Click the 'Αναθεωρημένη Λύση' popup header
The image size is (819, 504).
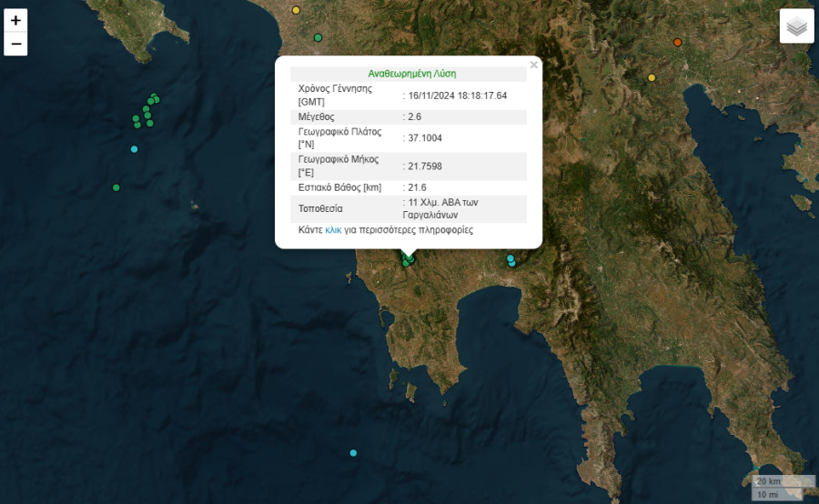point(411,74)
